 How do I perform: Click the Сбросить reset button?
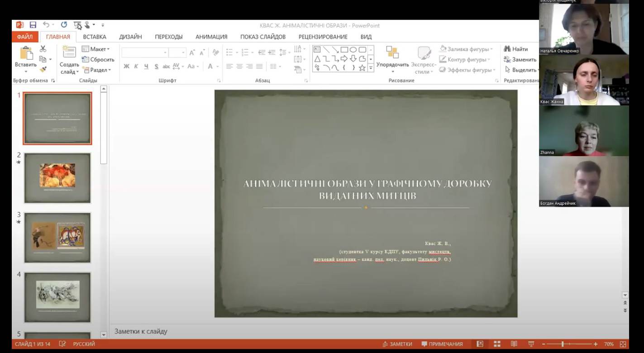98,59
